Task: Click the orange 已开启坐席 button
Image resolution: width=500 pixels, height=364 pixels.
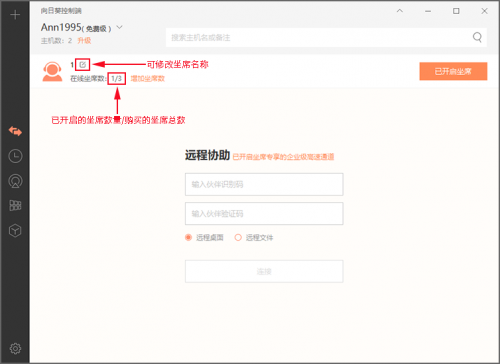Action: [x=453, y=71]
